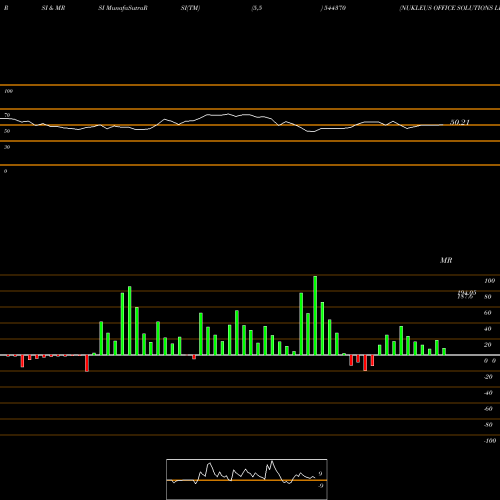Click the MR axis label -60

(x=488, y=409)
